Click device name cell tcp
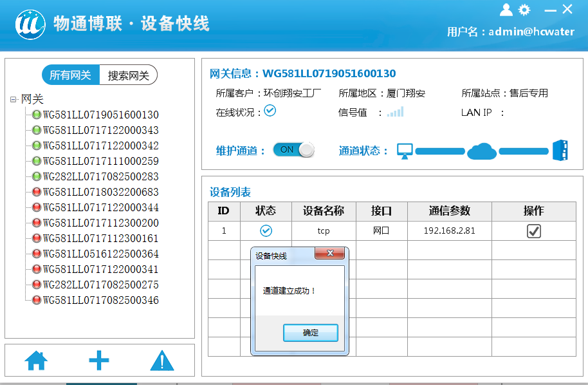Viewport: 588px width, 385px height. tap(324, 230)
